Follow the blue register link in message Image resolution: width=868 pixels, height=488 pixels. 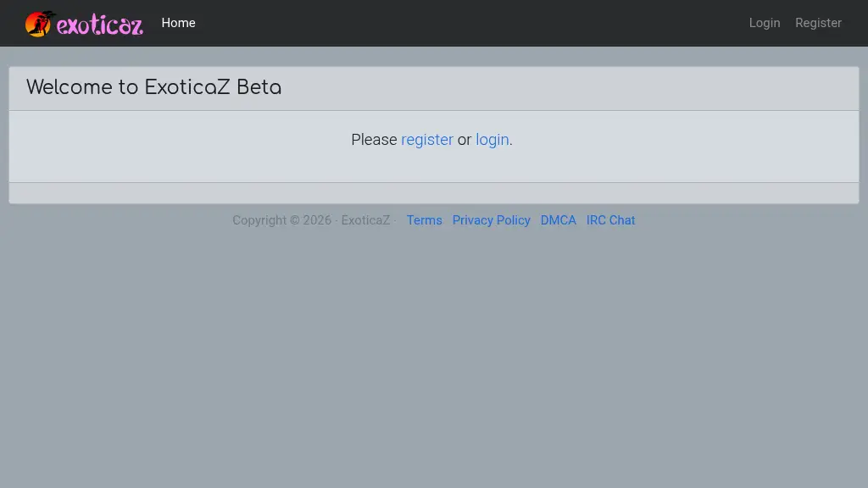click(x=426, y=140)
